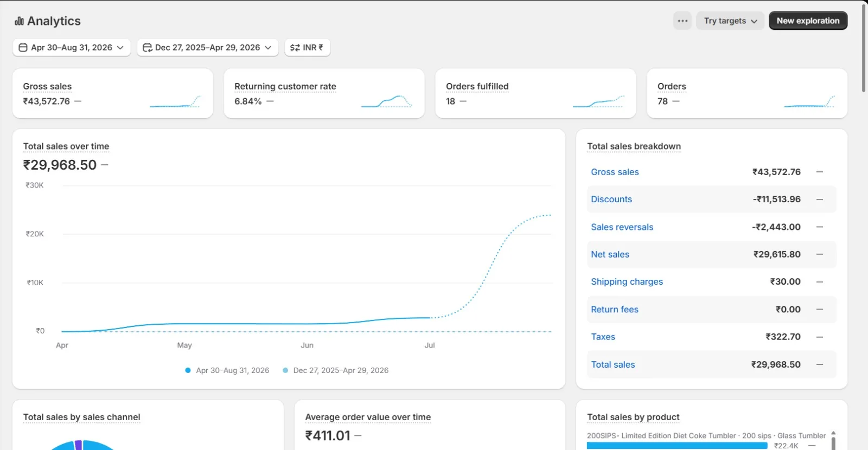Open the Taxes breakdown link
Image resolution: width=868 pixels, height=450 pixels.
click(603, 337)
